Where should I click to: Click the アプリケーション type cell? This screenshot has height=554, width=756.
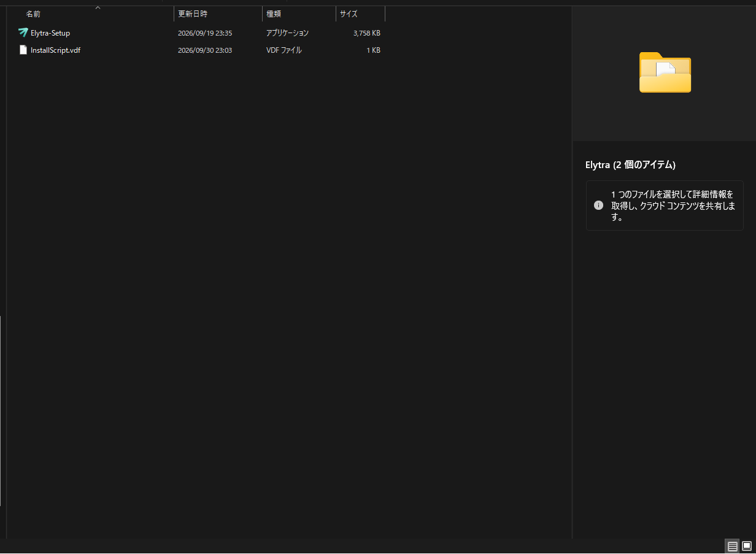tap(287, 33)
